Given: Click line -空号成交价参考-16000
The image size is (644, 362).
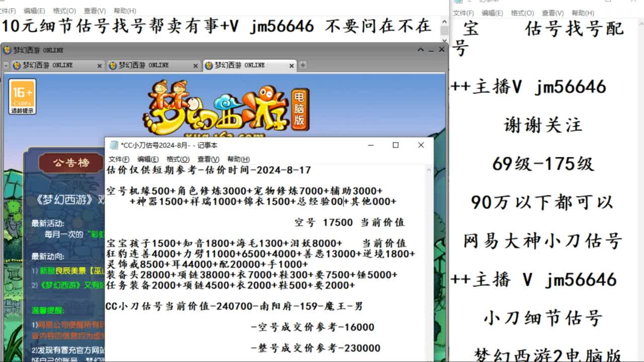Looking at the screenshot, I should click(312, 327).
